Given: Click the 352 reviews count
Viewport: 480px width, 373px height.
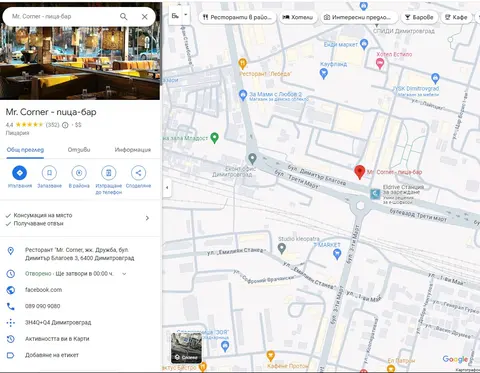Looking at the screenshot, I should 52,125.
